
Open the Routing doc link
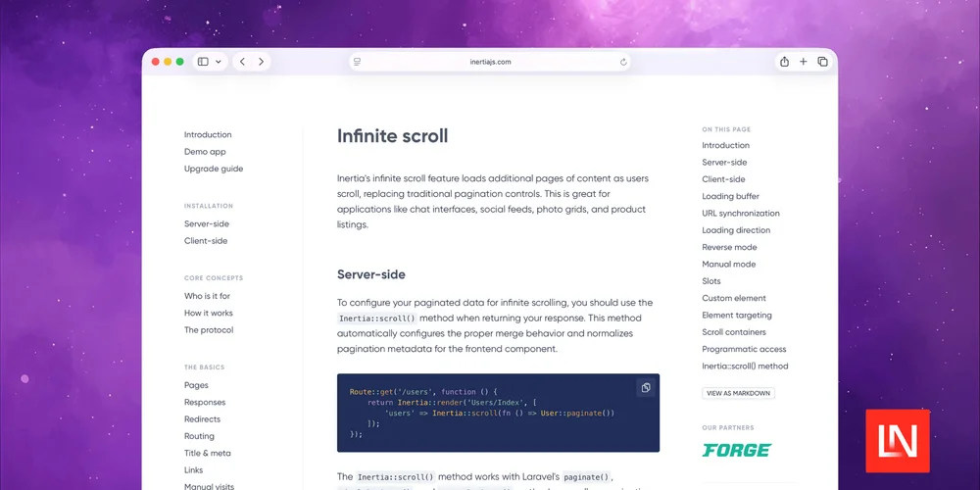click(x=199, y=436)
